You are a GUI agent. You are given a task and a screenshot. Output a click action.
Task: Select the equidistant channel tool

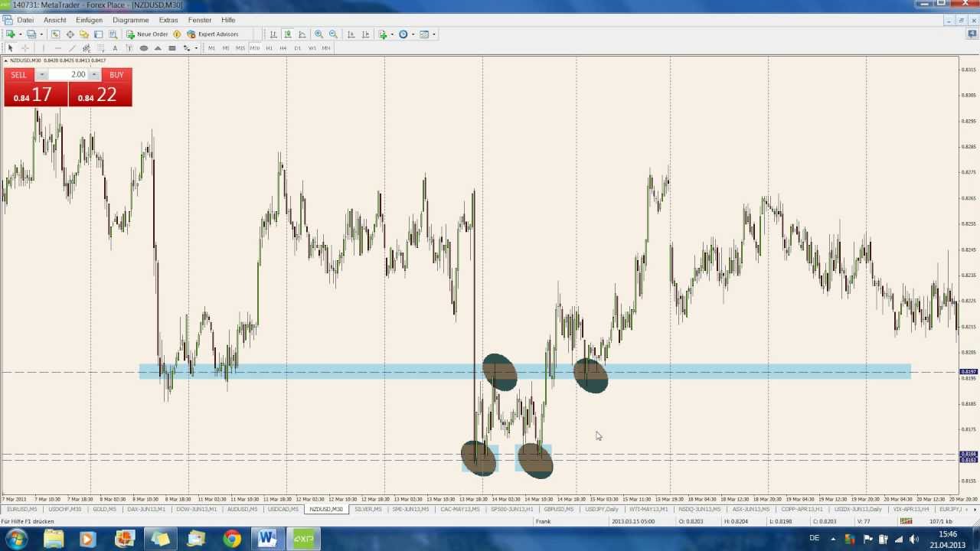click(86, 48)
